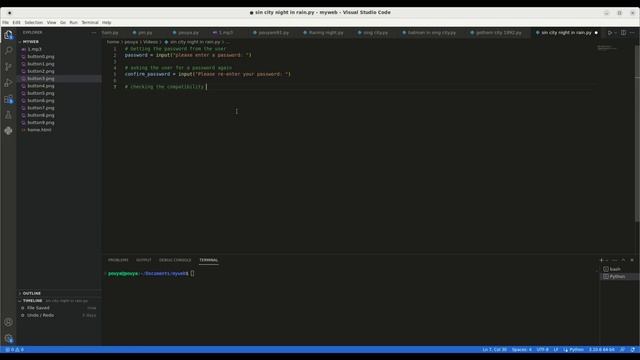Screen dimensions: 640x360
Task: Select Undo / Redo timeline entry
Action: pyautogui.click(x=59, y=315)
